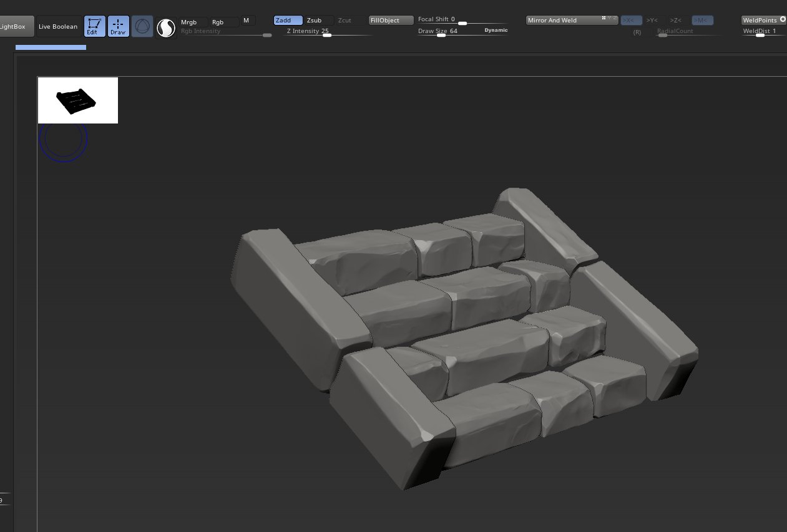Click the stairs silhouette thumbnail
Image resolution: width=787 pixels, height=532 pixels.
[x=78, y=100]
